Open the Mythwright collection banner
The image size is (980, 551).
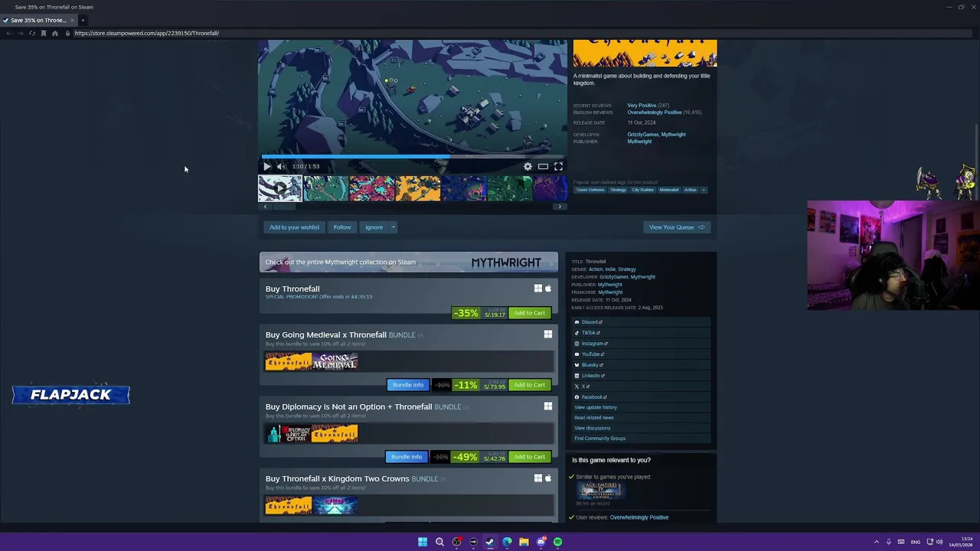[x=408, y=262]
